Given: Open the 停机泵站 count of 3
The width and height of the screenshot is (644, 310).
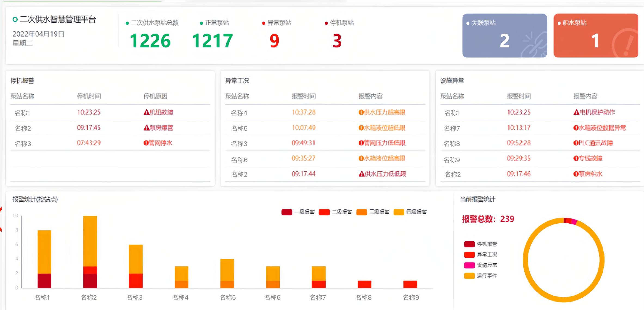Looking at the screenshot, I should click(x=337, y=41).
